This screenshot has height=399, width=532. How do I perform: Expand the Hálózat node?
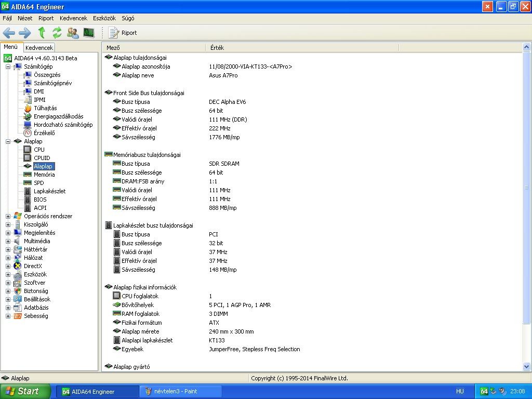point(8,258)
